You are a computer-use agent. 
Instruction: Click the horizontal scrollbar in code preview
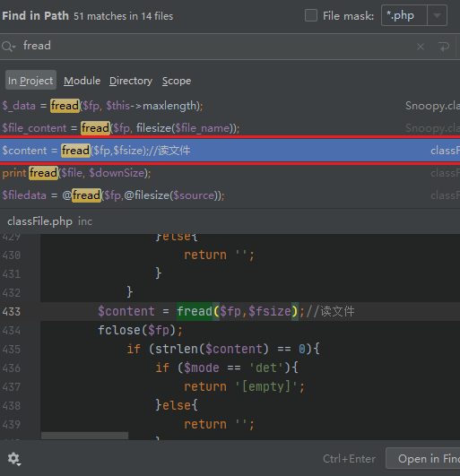84,436
